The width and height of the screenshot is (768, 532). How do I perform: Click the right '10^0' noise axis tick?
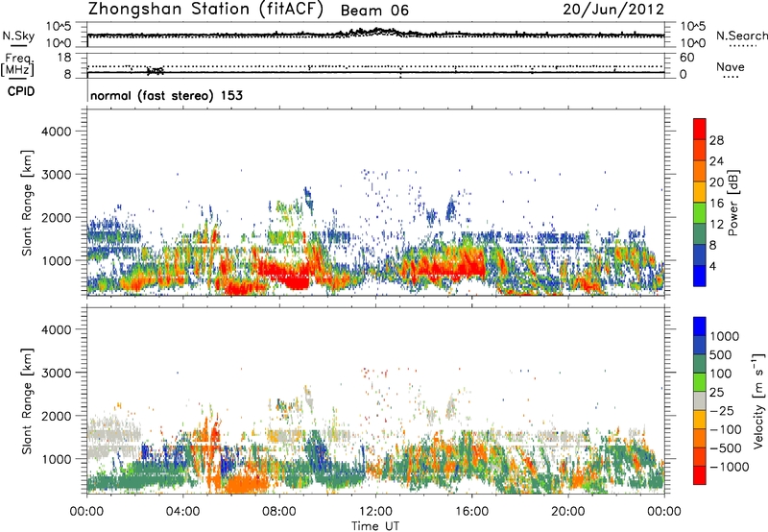coord(692,43)
